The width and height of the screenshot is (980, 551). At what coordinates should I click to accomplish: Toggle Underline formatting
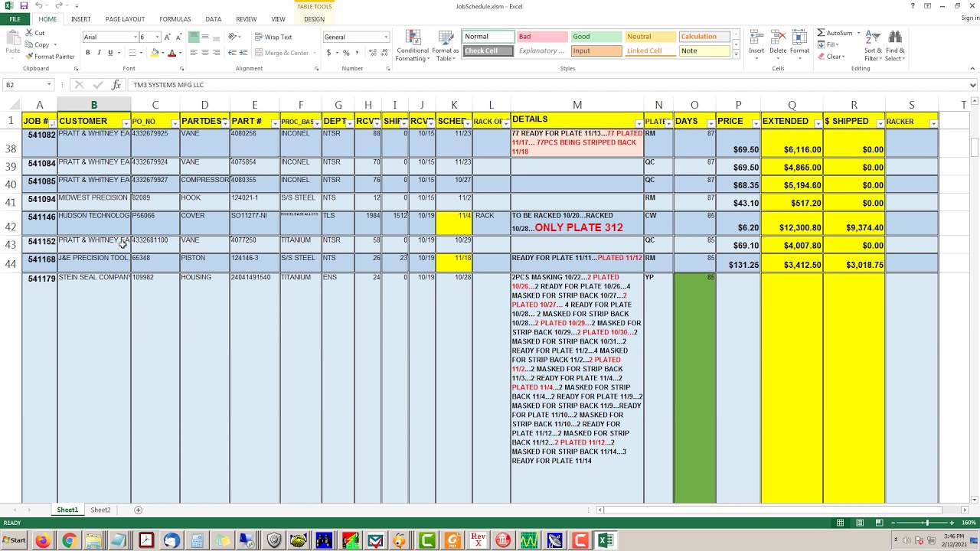click(110, 53)
